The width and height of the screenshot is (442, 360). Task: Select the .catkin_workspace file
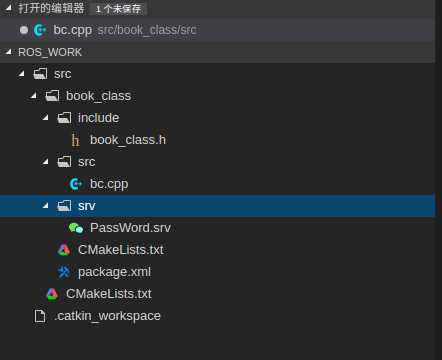107,316
